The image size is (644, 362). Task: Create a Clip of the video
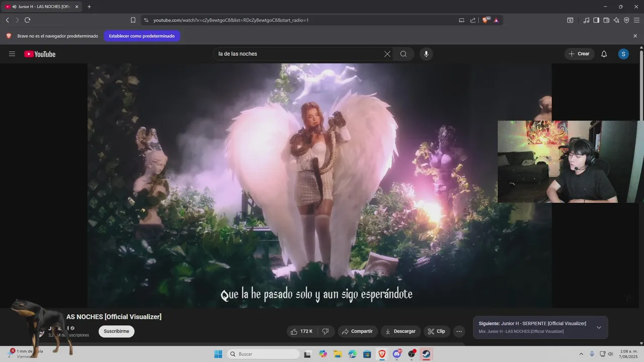(436, 331)
